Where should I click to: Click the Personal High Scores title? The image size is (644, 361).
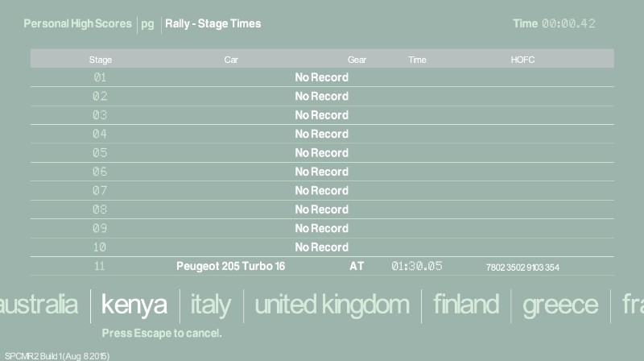pyautogui.click(x=77, y=24)
